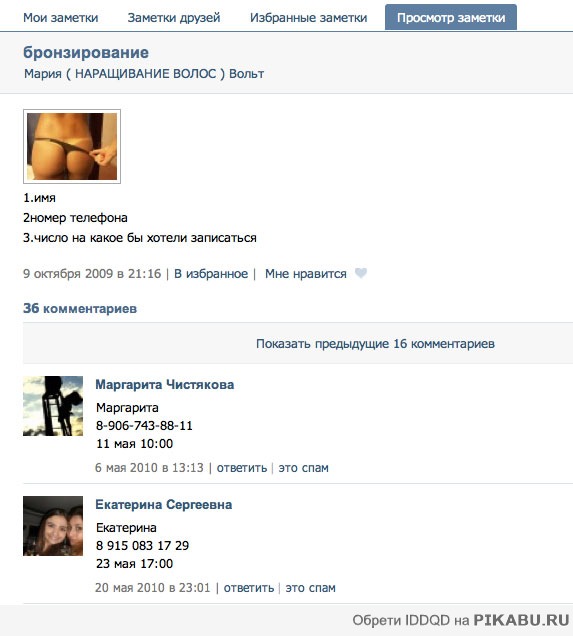
Task: Open Маргарита Чистякова's avatar picture
Action: [x=53, y=406]
